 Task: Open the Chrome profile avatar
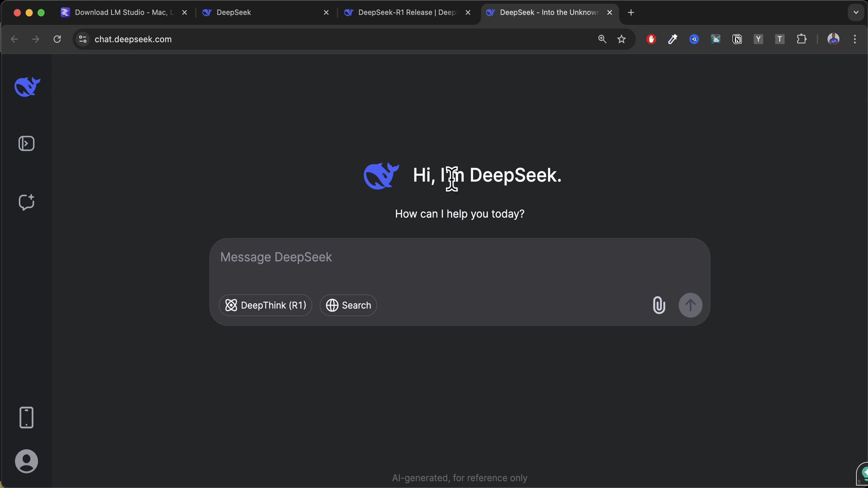[x=833, y=39]
